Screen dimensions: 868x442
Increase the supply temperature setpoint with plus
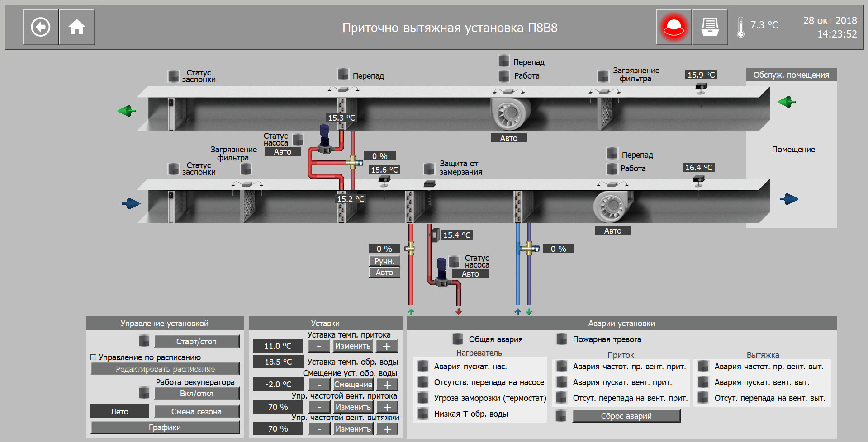tap(387, 346)
